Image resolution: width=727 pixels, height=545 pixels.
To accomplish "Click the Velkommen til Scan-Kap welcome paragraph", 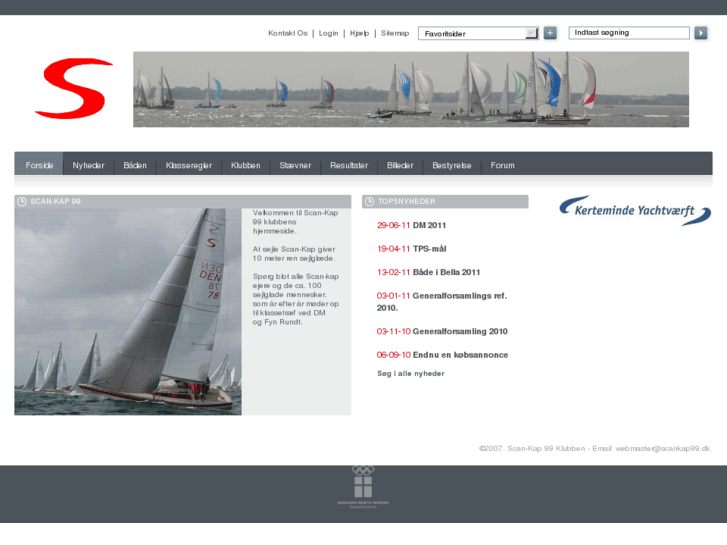I will [x=295, y=222].
